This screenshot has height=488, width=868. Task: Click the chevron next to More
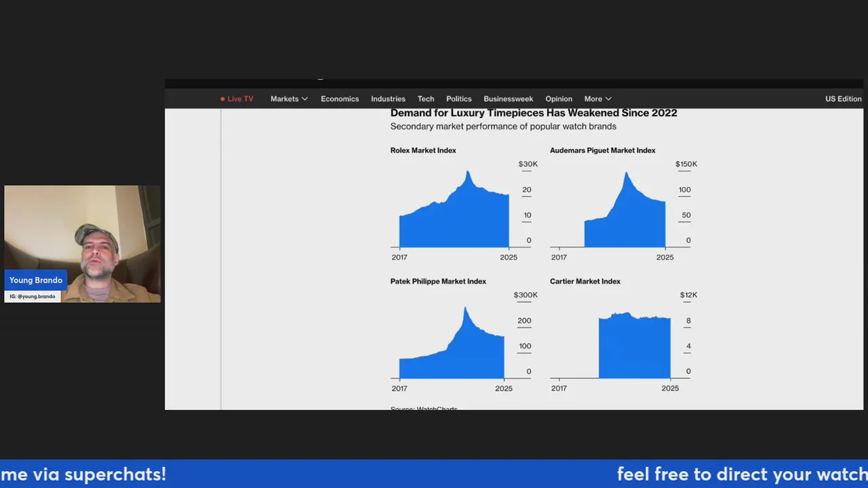[x=608, y=99]
